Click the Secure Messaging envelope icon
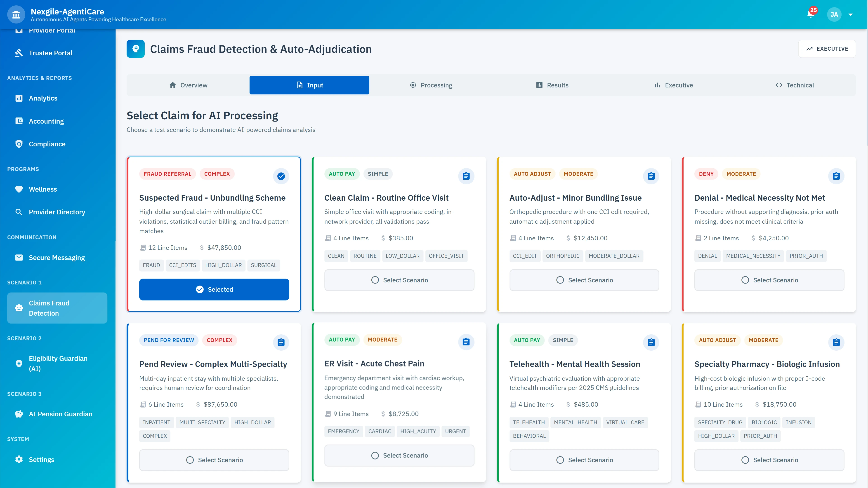Screen dimensions: 868x488 point(19,257)
